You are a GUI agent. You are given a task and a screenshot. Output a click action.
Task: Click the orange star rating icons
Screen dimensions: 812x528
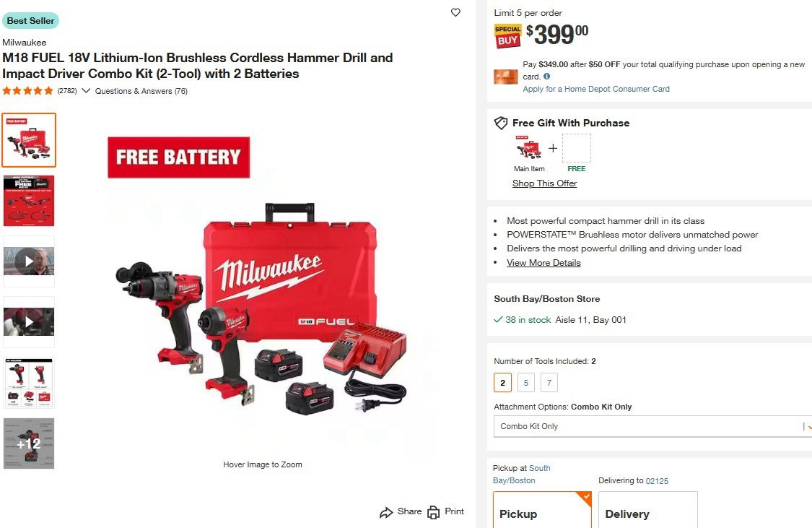point(28,91)
